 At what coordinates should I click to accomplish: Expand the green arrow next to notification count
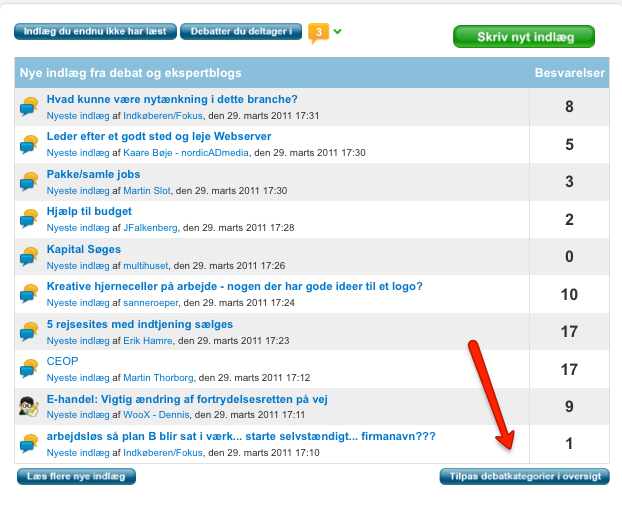338,31
